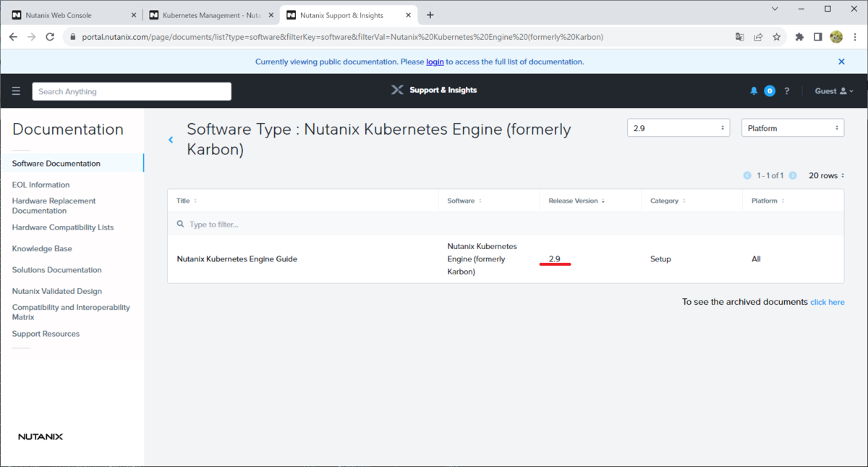Sort by the Title column

pyautogui.click(x=187, y=201)
